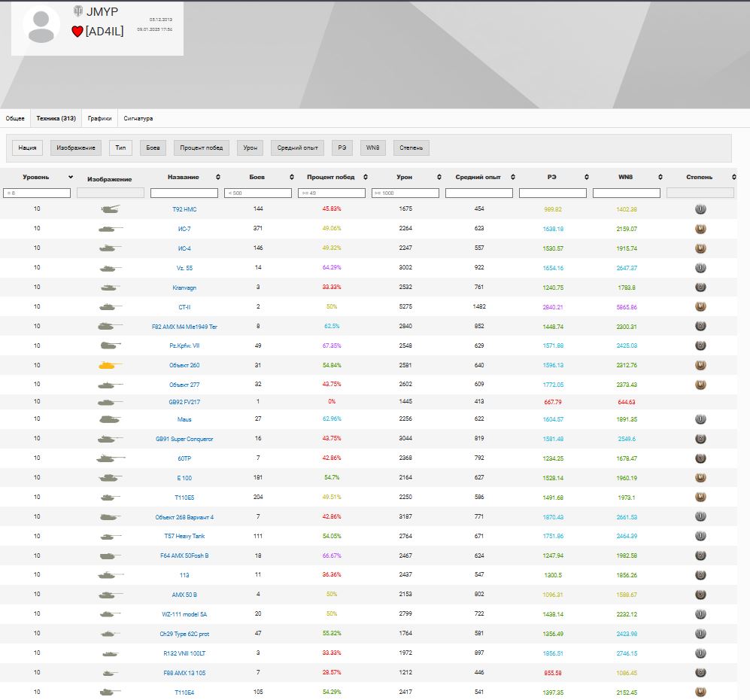Toggle the WN8 column button
Image resolution: width=750 pixels, height=700 pixels.
(372, 148)
